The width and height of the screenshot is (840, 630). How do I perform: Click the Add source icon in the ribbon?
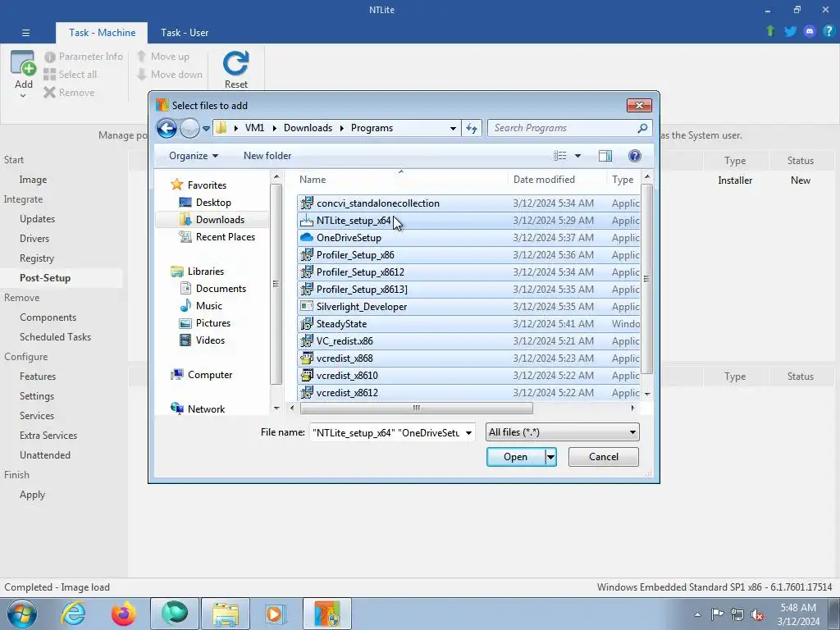point(23,63)
